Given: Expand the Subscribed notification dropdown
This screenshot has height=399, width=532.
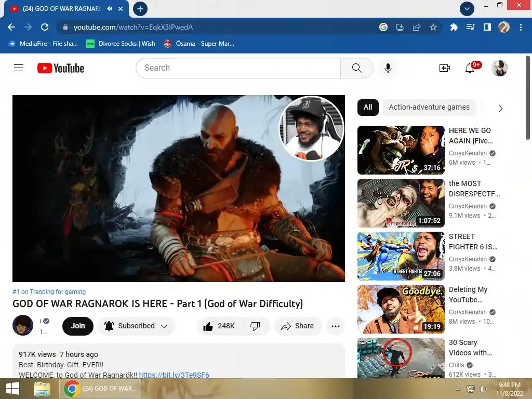Looking at the screenshot, I should 137,326.
